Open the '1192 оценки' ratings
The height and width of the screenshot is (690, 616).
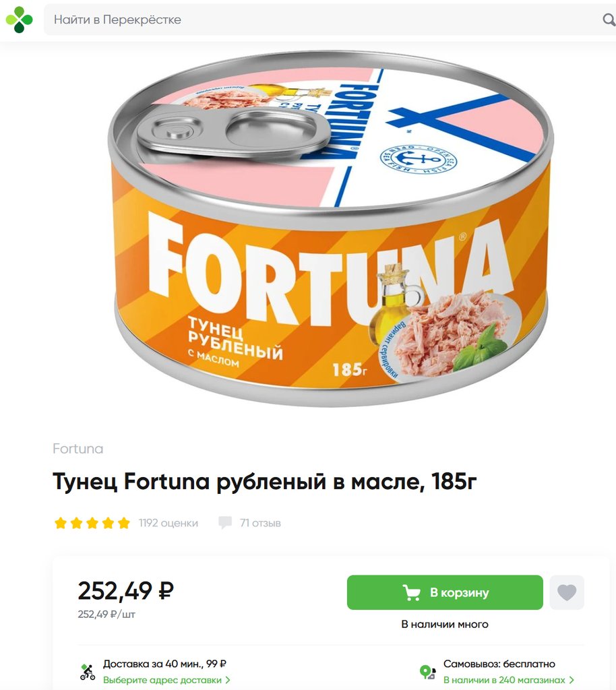coord(168,523)
